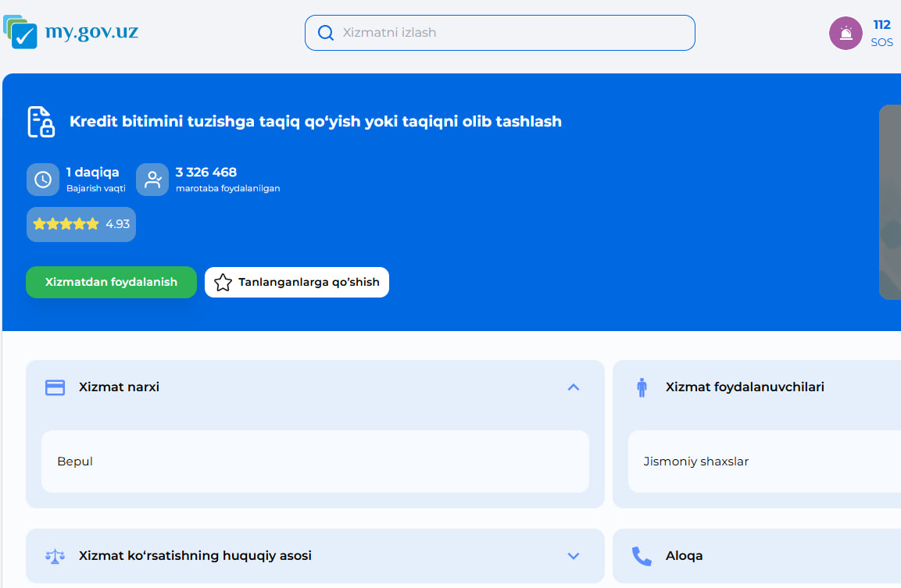The image size is (901, 588).
Task: Click the my.gov.uz site name link
Action: pos(91,32)
